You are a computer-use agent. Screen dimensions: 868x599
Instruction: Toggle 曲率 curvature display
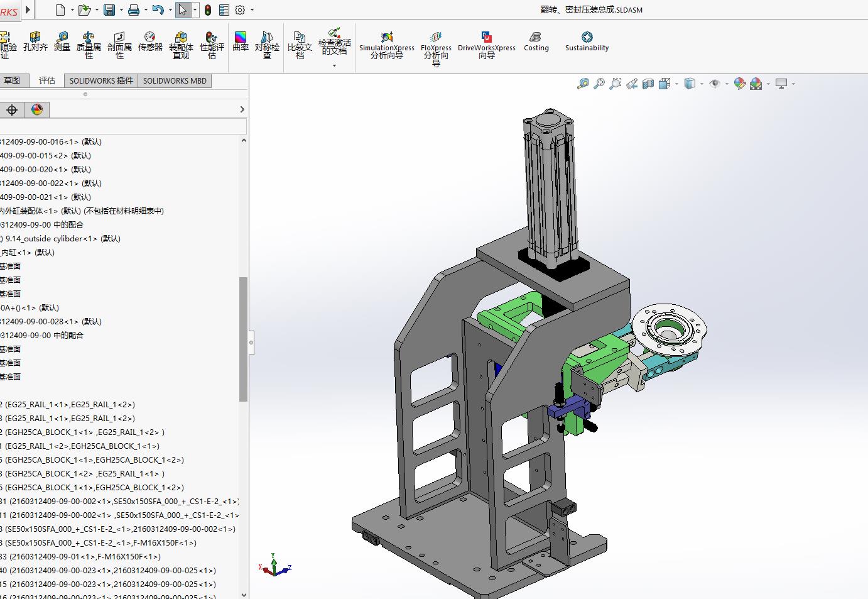241,42
